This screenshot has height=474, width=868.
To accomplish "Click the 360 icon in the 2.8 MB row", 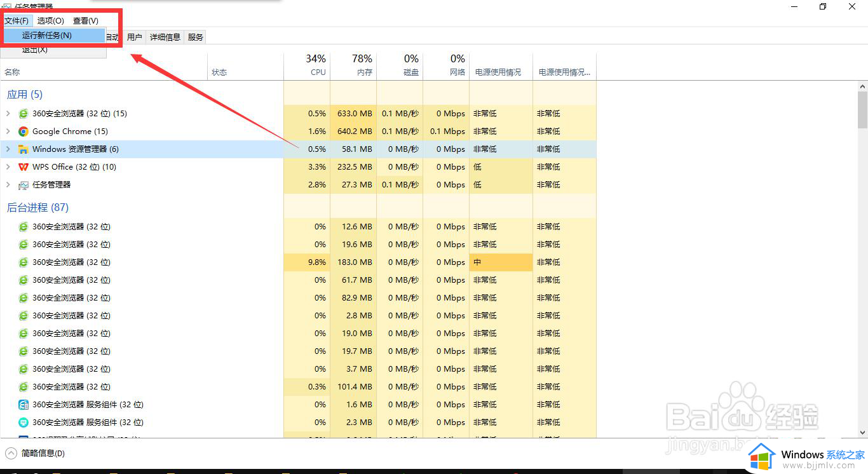I will (x=24, y=316).
